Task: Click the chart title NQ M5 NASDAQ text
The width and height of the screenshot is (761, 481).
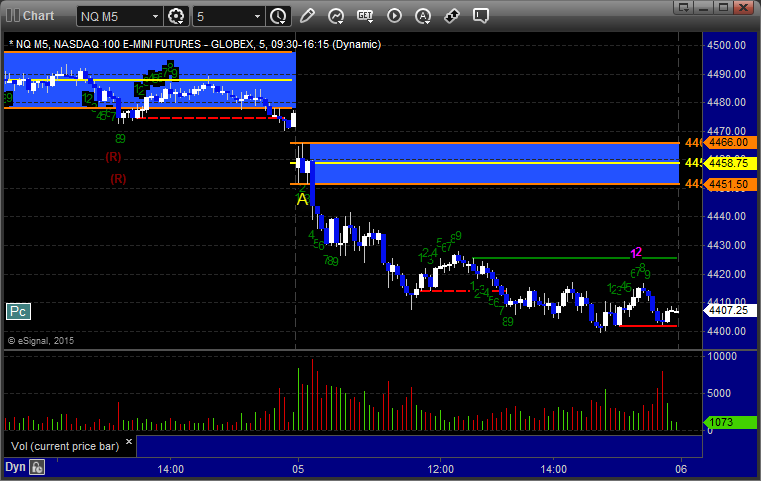Action: pyautogui.click(x=195, y=44)
